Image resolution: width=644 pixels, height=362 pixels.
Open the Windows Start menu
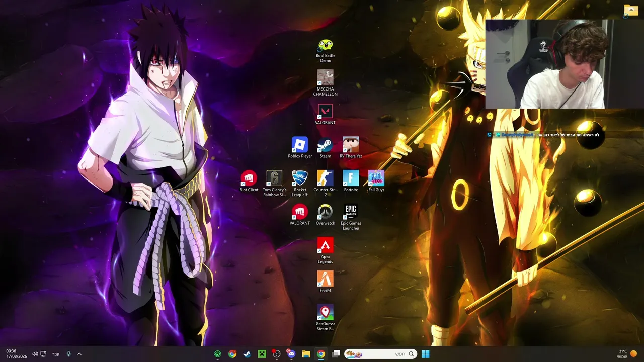pyautogui.click(x=425, y=354)
